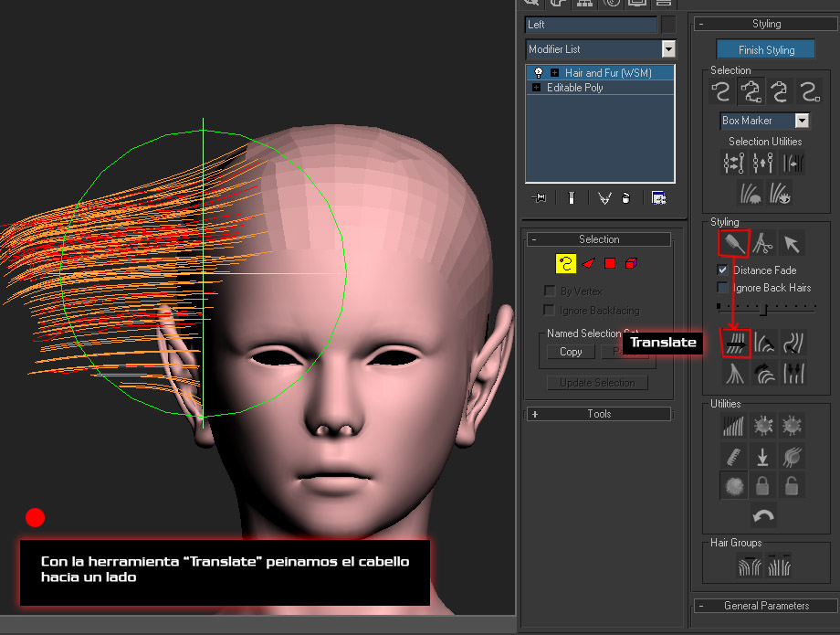Expand the Hair and Fur (WSM) entry
This screenshot has height=635, width=840.
coord(554,72)
